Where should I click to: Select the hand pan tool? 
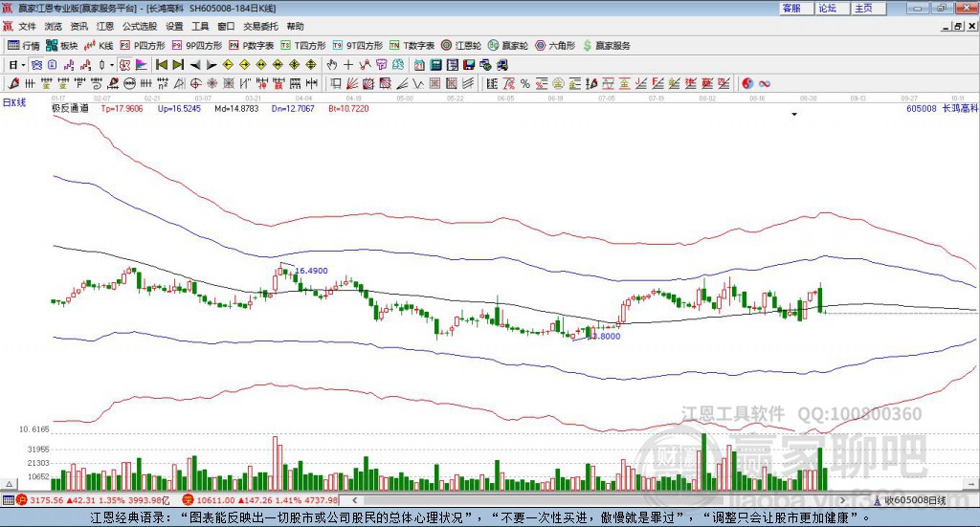(332, 65)
